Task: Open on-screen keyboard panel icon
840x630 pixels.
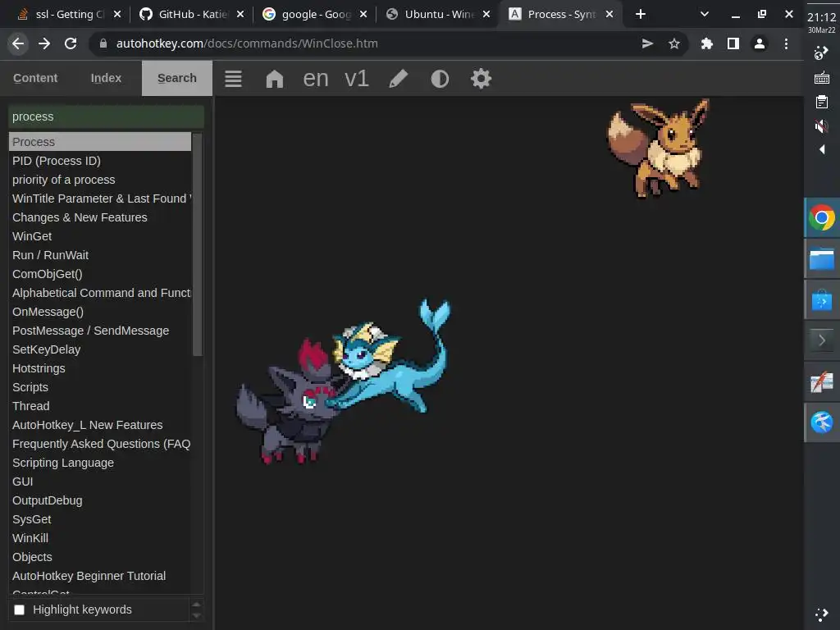Action: click(822, 78)
